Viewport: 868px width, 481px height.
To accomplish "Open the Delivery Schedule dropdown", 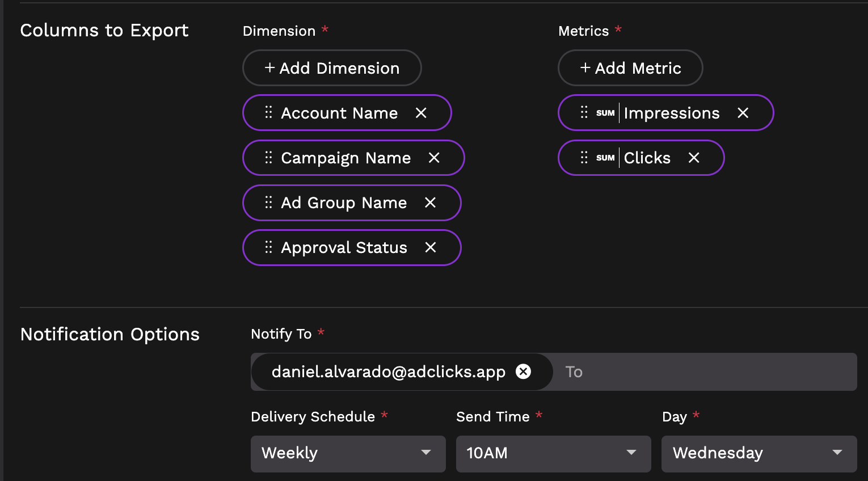I will tap(348, 453).
